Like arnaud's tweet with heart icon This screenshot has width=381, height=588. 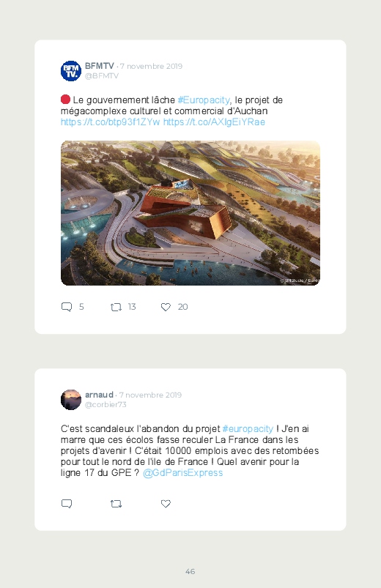[166, 504]
